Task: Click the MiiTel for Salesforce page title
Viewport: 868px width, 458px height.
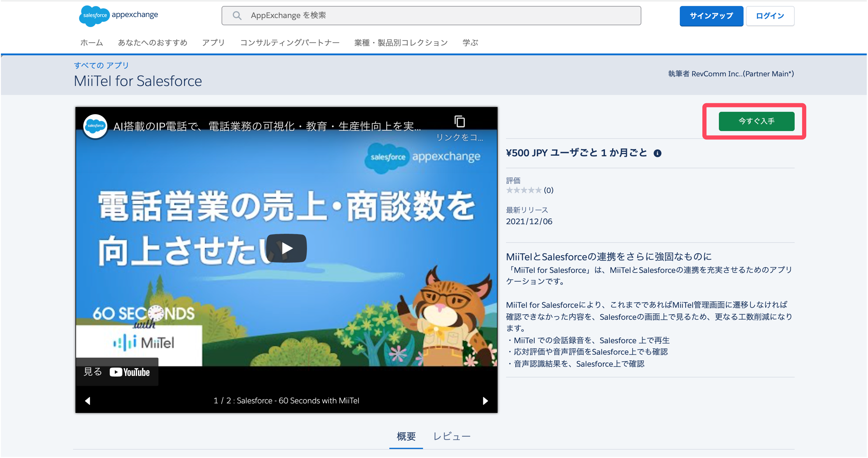Action: click(138, 81)
